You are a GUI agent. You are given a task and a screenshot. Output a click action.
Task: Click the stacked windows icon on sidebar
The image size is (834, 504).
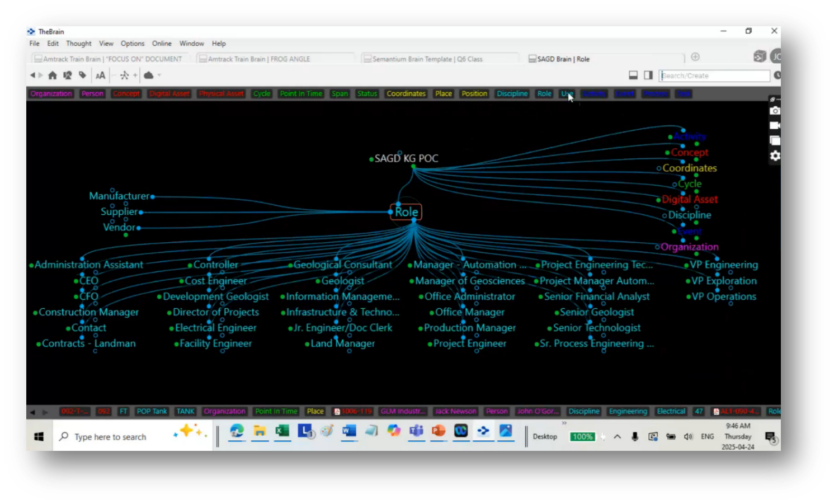click(x=775, y=140)
